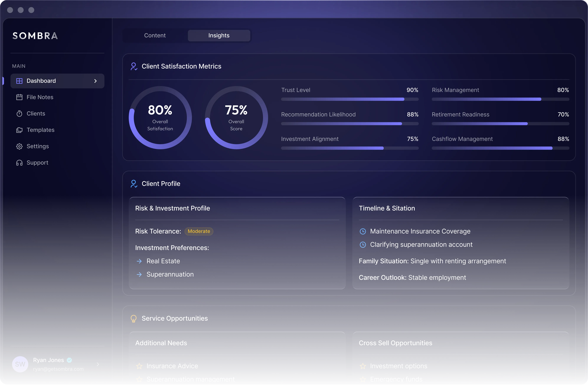
Task: Click the Clients clock icon
Action: [x=19, y=113]
